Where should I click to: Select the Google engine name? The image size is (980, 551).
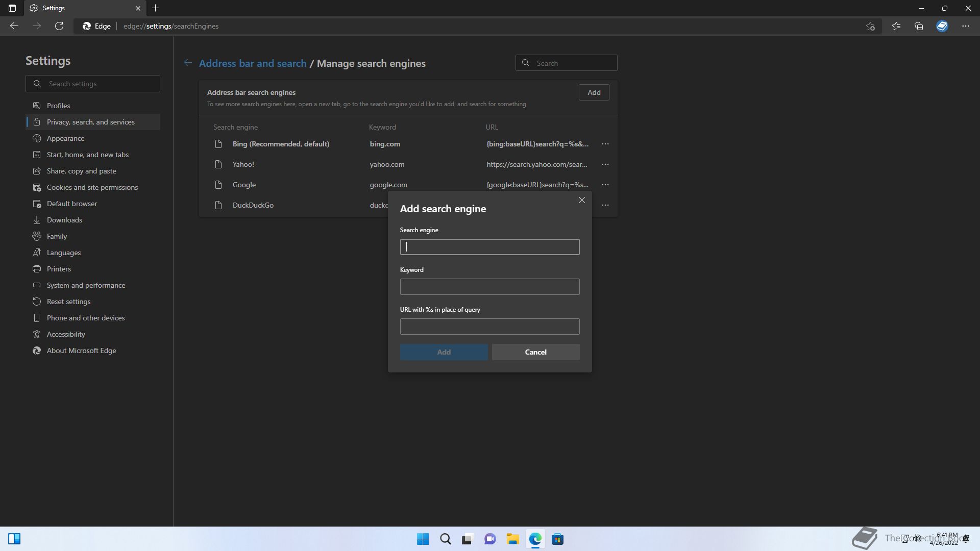244,185
